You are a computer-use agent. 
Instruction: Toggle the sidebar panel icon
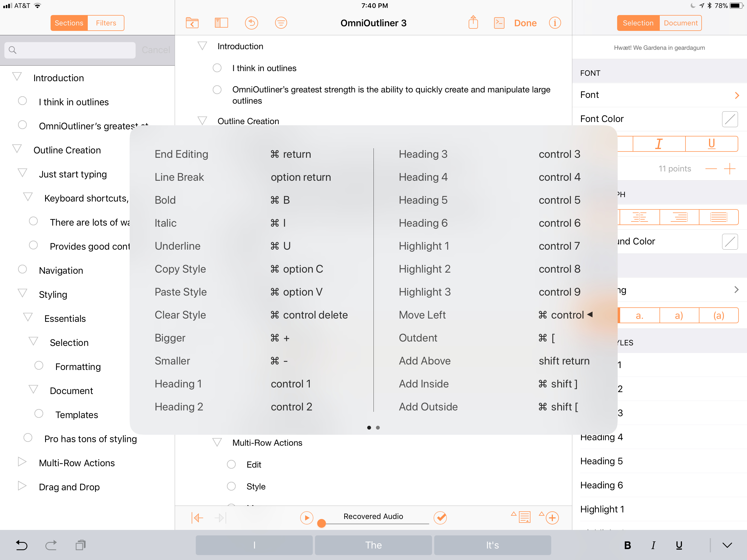coord(221,23)
